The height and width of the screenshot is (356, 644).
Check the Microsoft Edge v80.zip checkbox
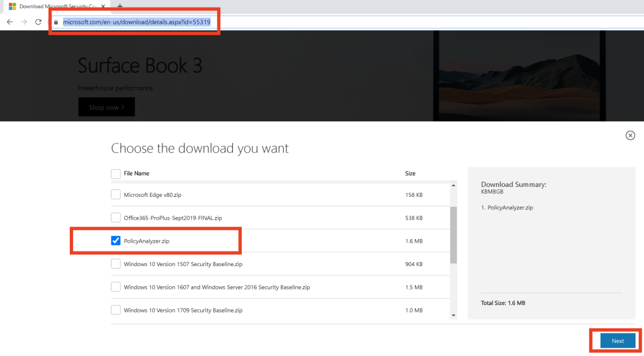116,195
